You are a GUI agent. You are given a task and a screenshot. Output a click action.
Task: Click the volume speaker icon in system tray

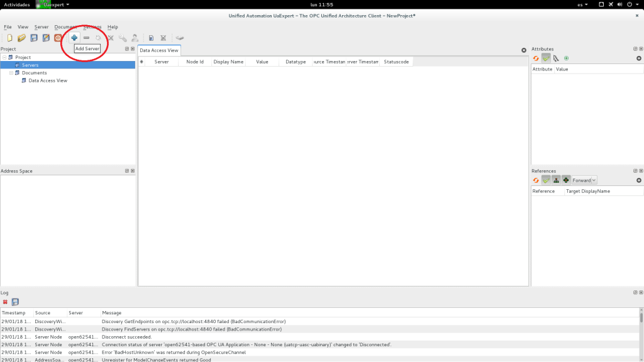(x=619, y=4)
